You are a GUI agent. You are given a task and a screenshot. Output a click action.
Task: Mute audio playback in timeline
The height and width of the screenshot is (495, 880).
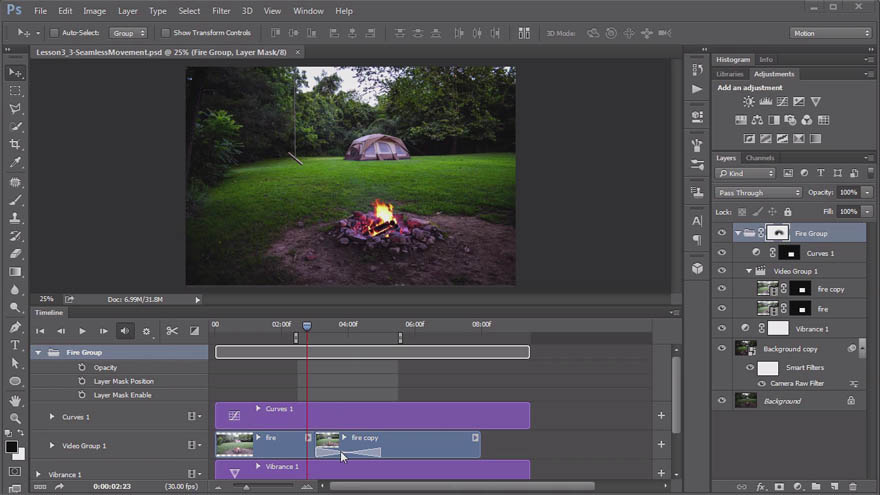pyautogui.click(x=125, y=331)
